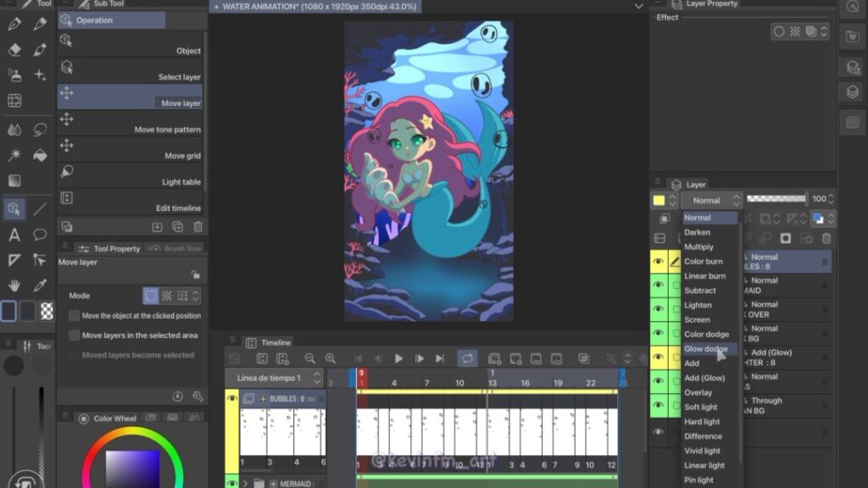The height and width of the screenshot is (488, 868).
Task: Select the Text tool
Action: click(14, 235)
